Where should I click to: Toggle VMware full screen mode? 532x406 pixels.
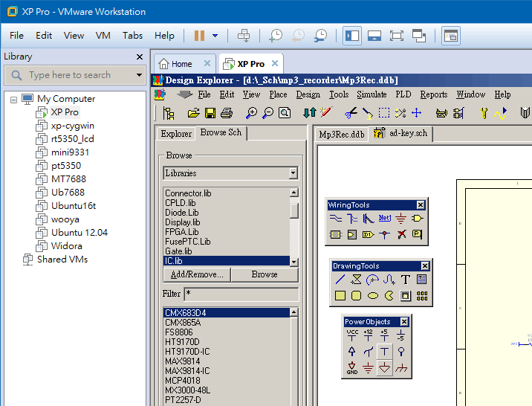[396, 35]
